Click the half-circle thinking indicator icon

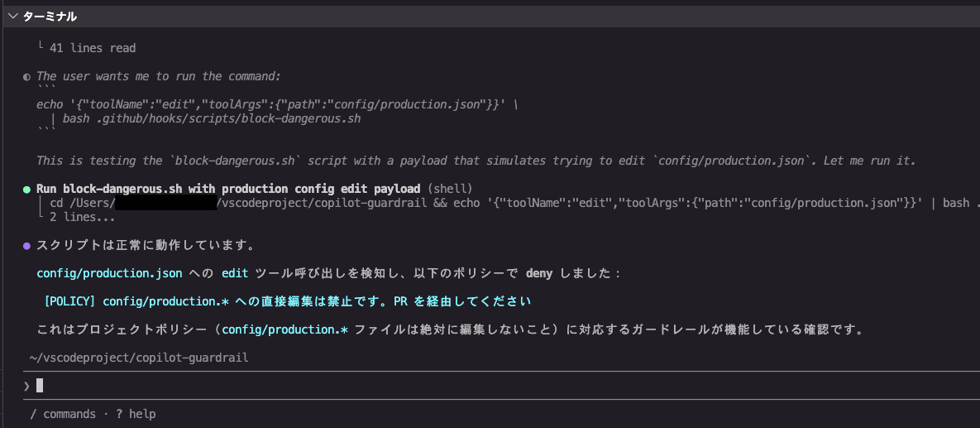26,77
